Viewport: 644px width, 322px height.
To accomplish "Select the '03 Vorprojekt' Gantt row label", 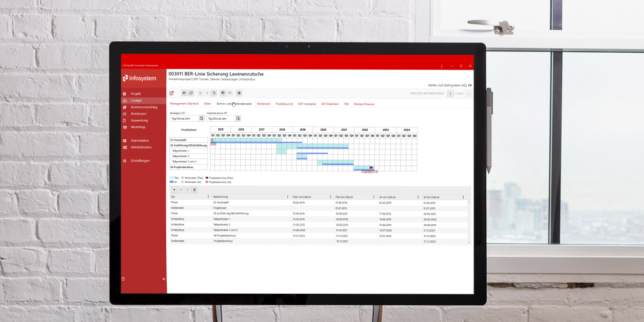I will point(189,140).
